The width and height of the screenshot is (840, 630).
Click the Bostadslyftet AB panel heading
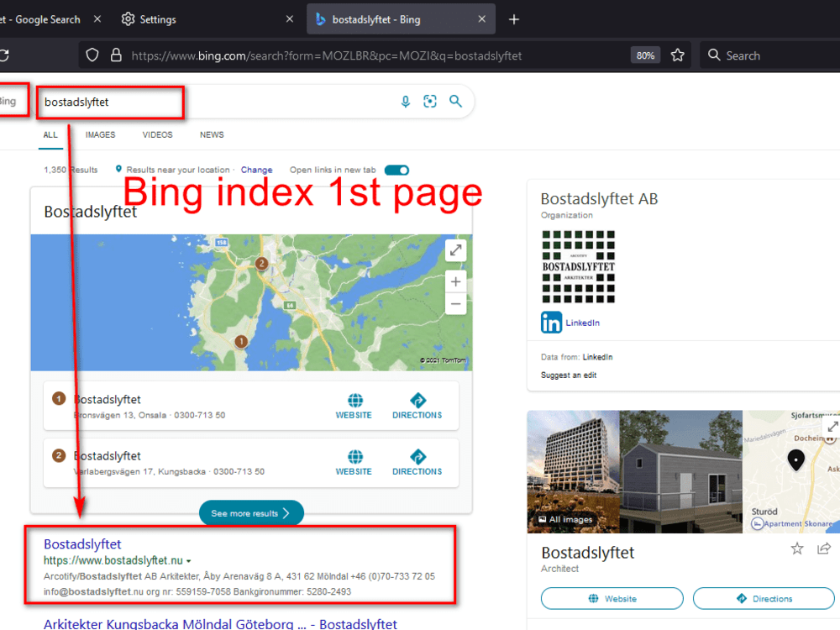(599, 199)
